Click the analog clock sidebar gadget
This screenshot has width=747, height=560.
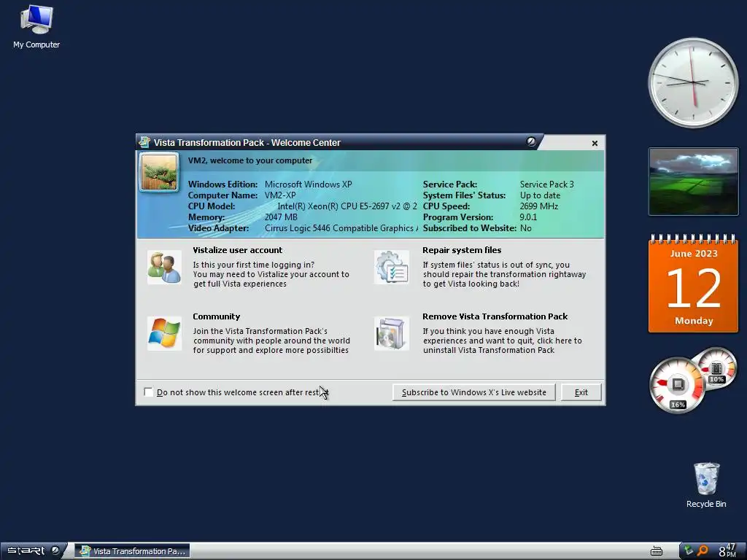point(693,82)
